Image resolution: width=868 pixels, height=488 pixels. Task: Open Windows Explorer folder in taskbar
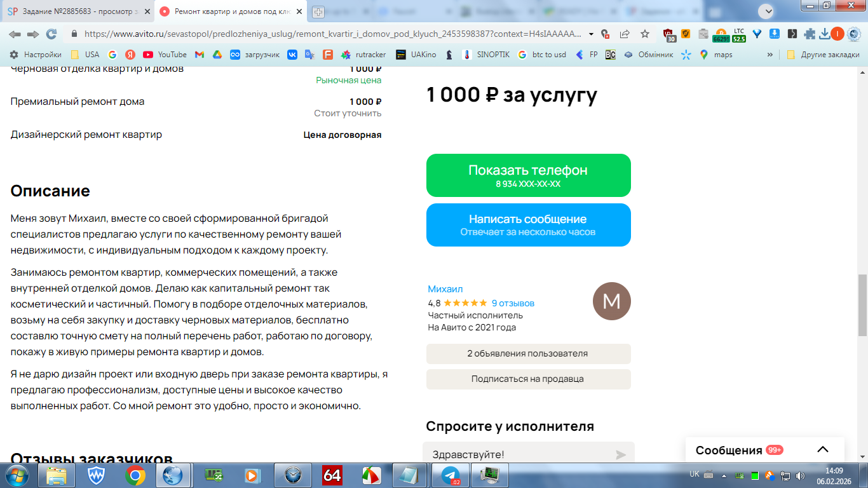coord(56,475)
